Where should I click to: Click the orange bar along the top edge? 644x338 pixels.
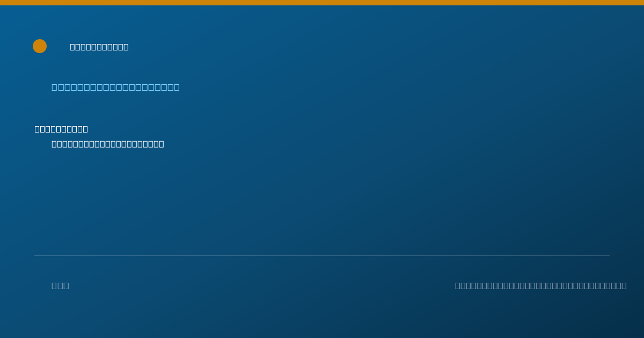pyautogui.click(x=322, y=3)
